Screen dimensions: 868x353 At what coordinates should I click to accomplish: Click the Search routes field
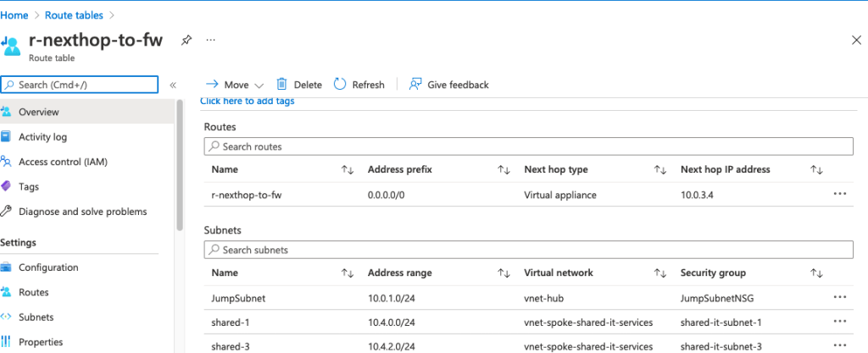click(x=527, y=146)
